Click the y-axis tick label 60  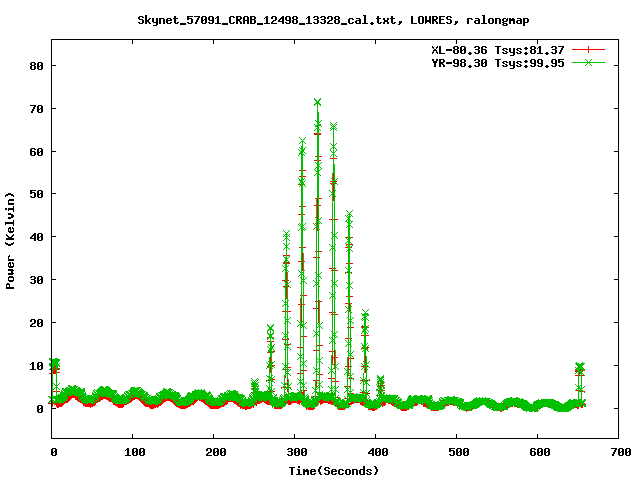[x=37, y=152]
